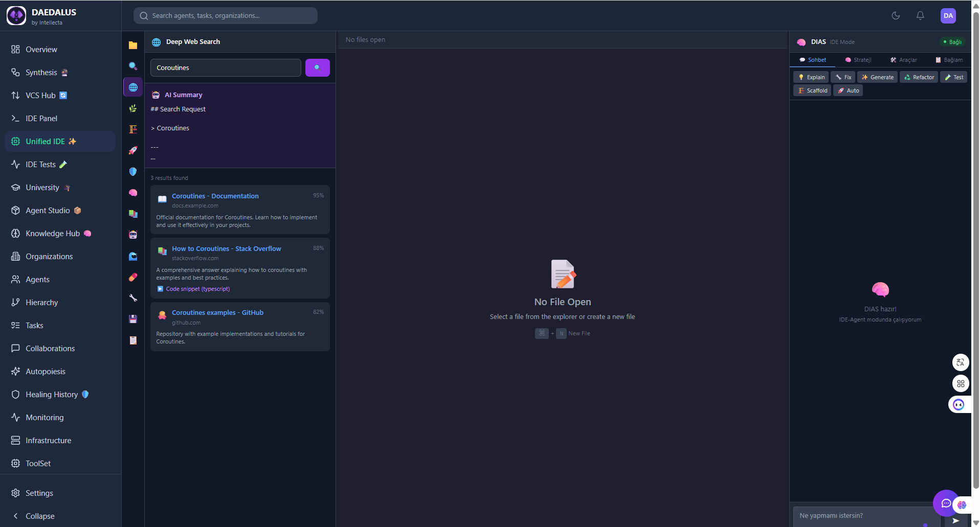Screen dimensions: 980x527
Task: Open the pill capsule icon in activity bar
Action: tap(133, 277)
